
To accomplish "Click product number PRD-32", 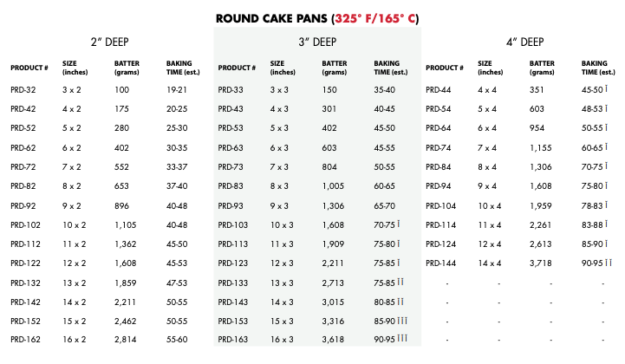I will point(23,90).
